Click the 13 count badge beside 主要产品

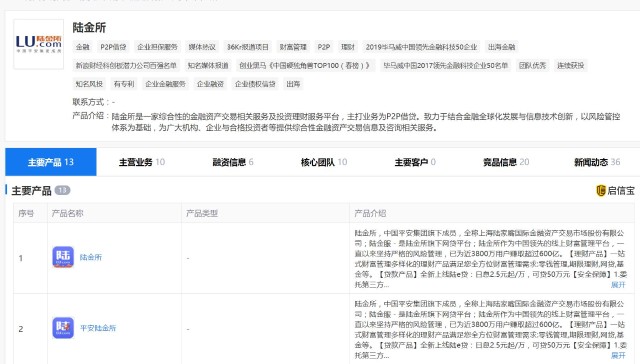(62, 190)
